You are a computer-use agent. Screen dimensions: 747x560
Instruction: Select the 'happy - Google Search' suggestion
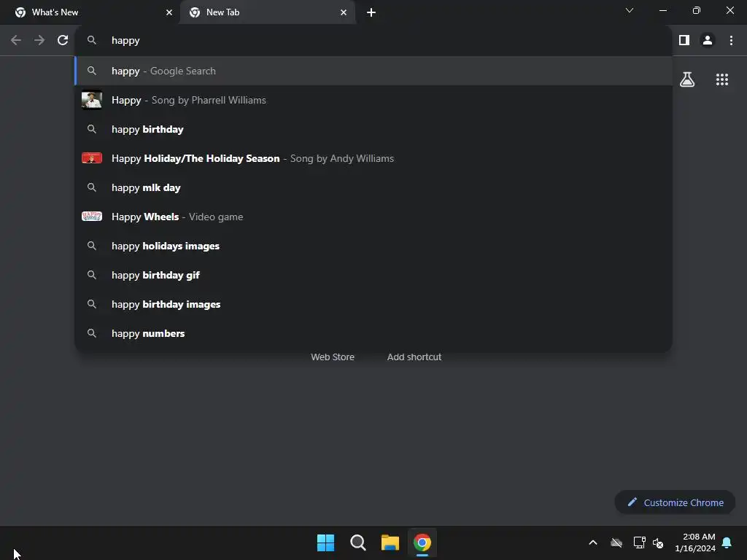click(373, 71)
